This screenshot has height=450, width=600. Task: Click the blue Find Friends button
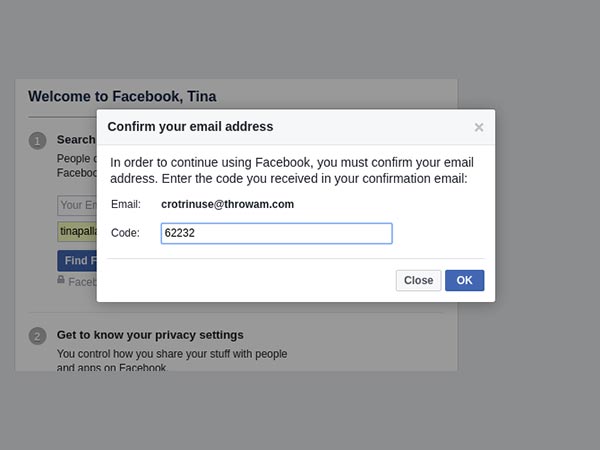[76, 261]
